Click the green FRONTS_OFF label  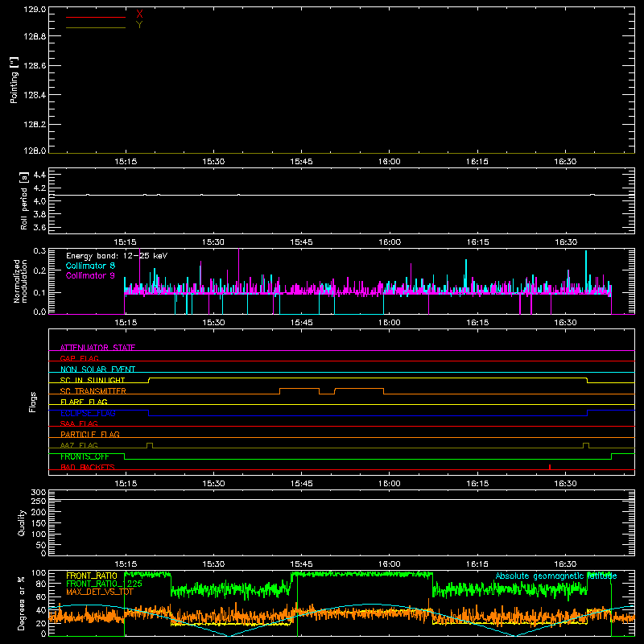tap(85, 456)
